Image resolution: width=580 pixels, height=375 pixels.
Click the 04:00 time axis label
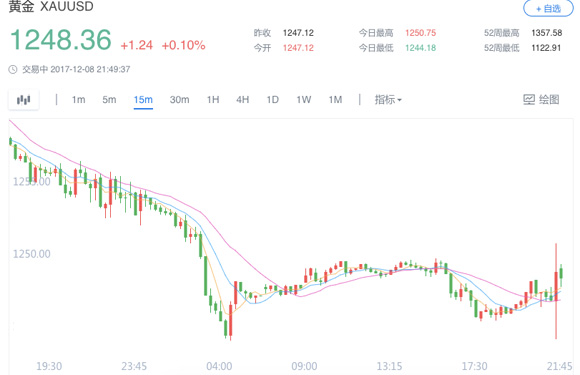point(219,366)
